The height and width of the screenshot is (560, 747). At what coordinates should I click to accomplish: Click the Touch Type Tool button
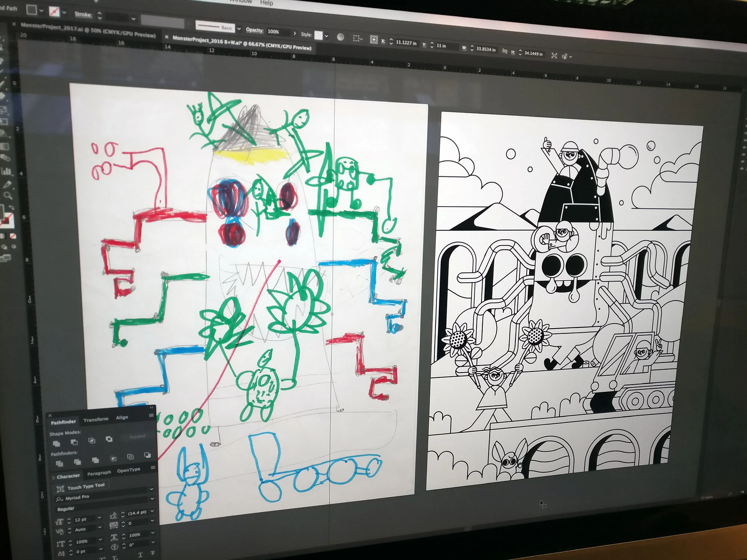coord(81,487)
